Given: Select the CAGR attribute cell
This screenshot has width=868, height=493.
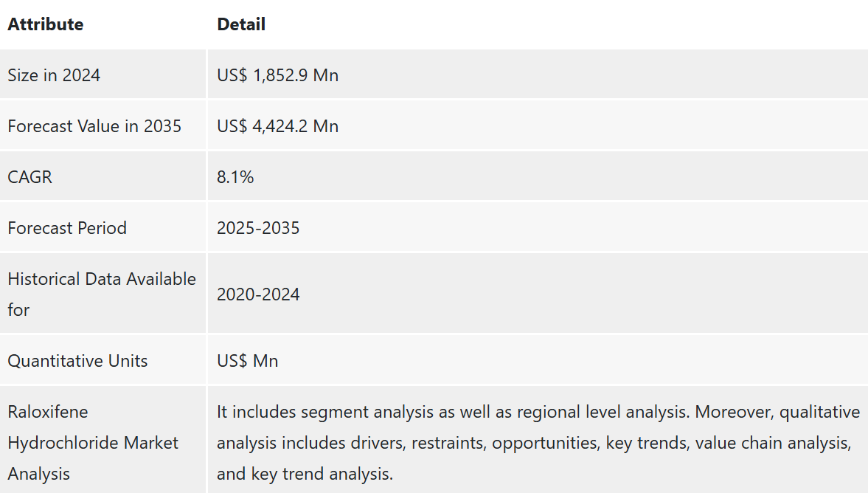Looking at the screenshot, I should (x=30, y=177).
